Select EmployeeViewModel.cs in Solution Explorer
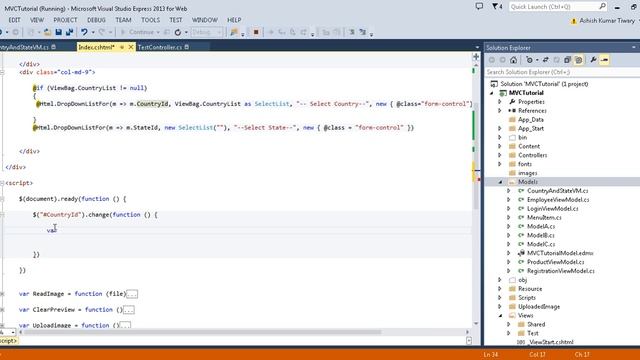The image size is (640, 360). [558, 200]
